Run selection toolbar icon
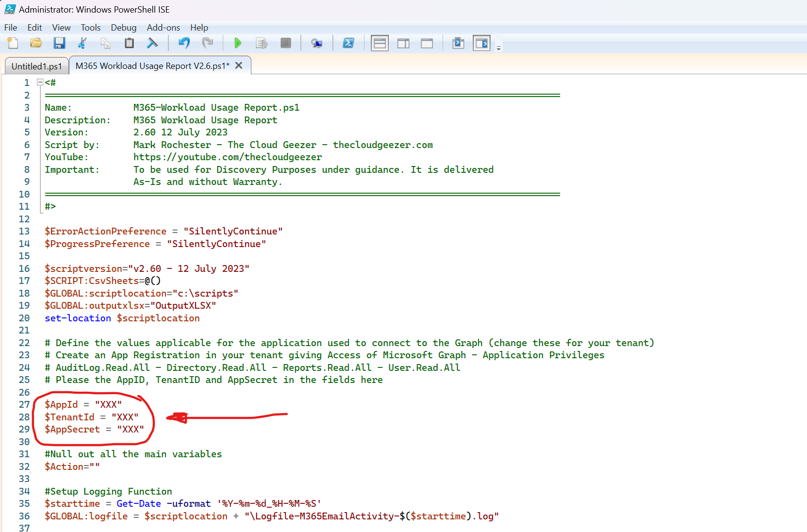The image size is (807, 532). point(262,43)
